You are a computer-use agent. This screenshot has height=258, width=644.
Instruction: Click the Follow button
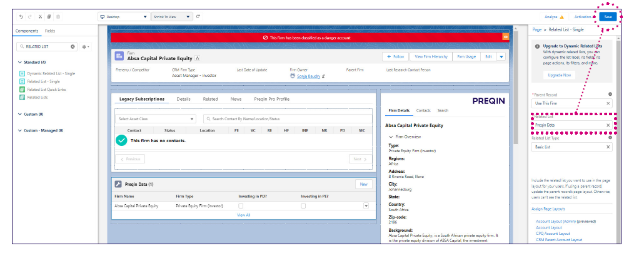(x=395, y=57)
